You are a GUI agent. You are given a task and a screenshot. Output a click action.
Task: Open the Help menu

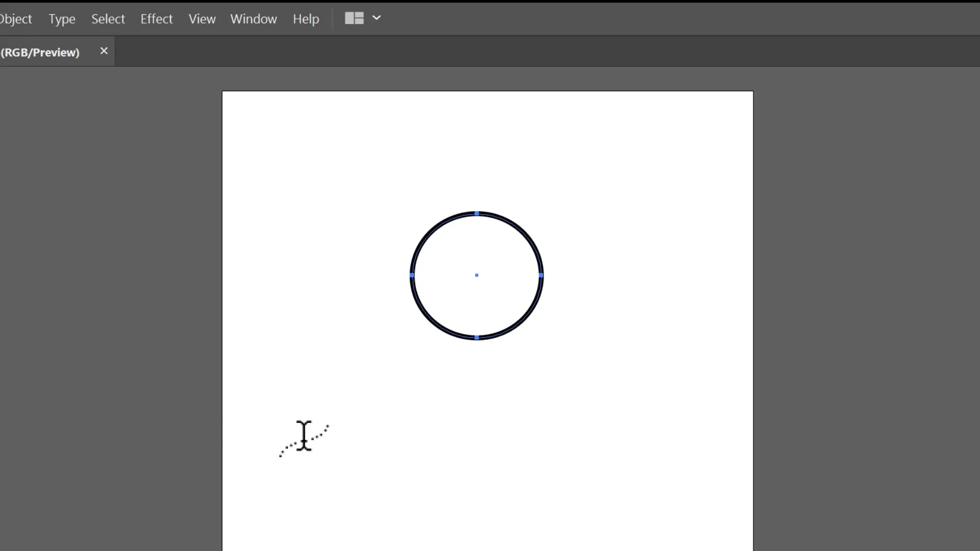tap(306, 18)
